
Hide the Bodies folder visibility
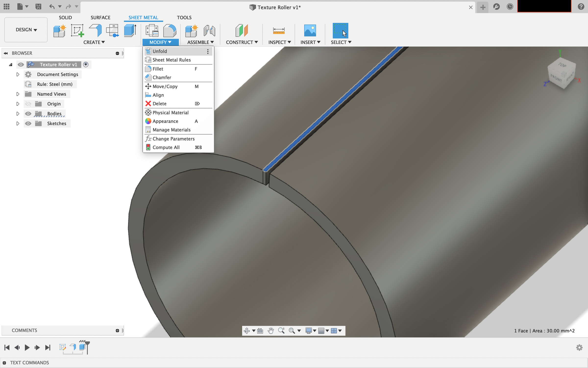coord(28,114)
